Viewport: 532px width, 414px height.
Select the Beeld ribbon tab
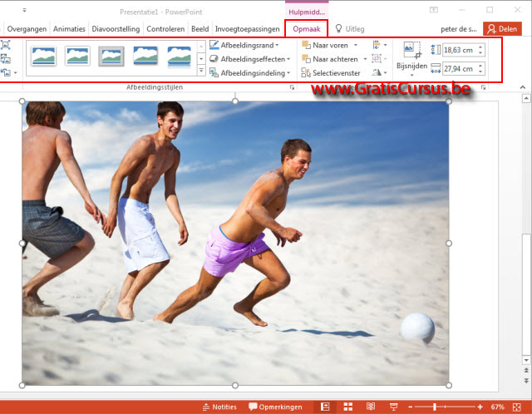(199, 29)
